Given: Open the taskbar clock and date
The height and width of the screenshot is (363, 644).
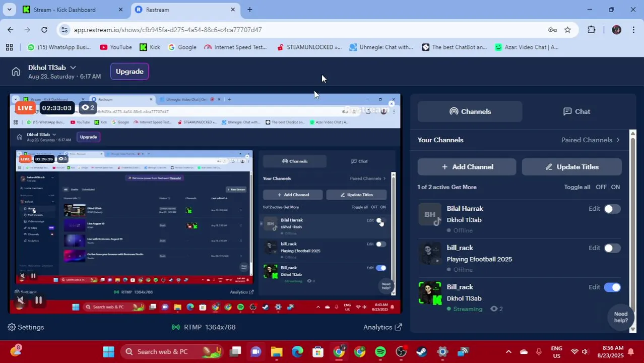Looking at the screenshot, I should click(x=610, y=351).
